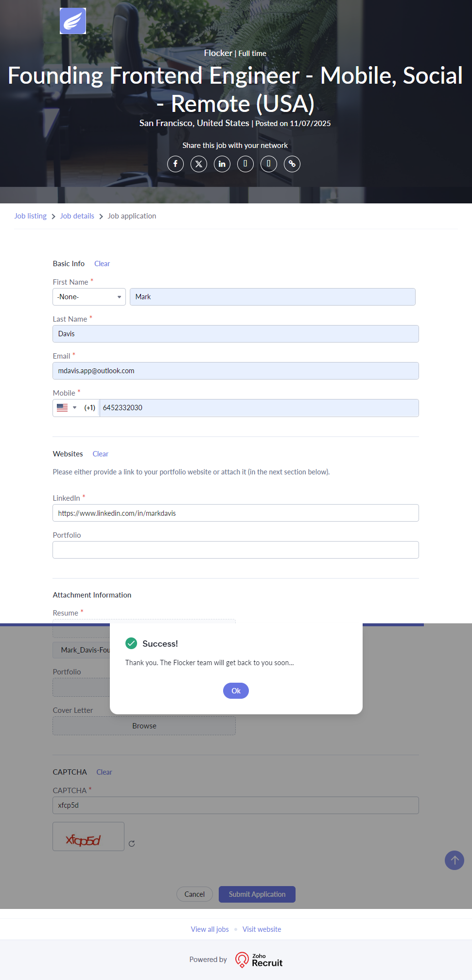Click the Flocker feather logo
The height and width of the screenshot is (980, 472).
(x=73, y=21)
